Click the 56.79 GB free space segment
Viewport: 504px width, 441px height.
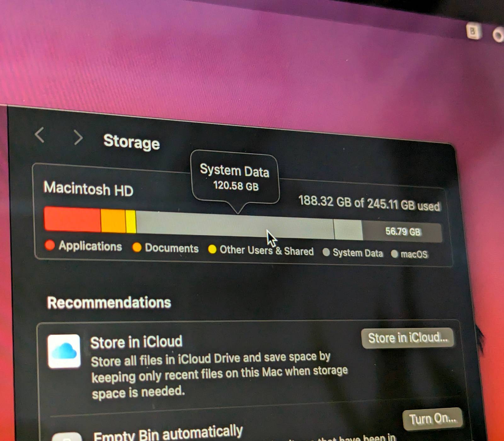click(x=402, y=232)
